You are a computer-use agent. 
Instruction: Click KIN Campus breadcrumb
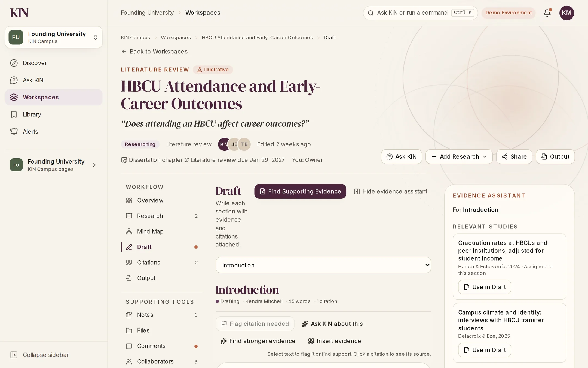click(135, 38)
